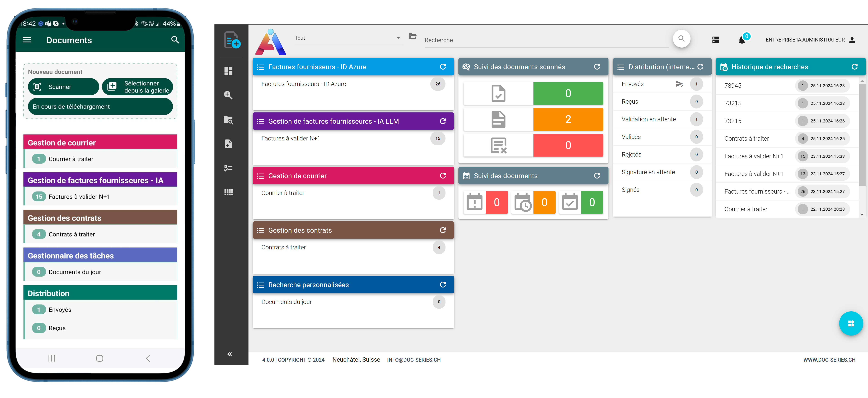868x398 pixels.
Task: Open the WWW.DOC-SERIES.CH footer link
Action: click(829, 360)
